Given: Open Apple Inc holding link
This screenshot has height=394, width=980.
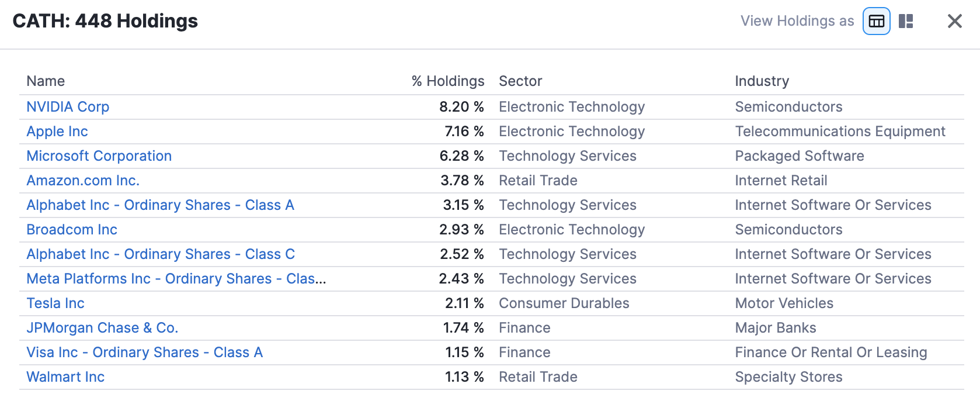Looking at the screenshot, I should (x=57, y=132).
